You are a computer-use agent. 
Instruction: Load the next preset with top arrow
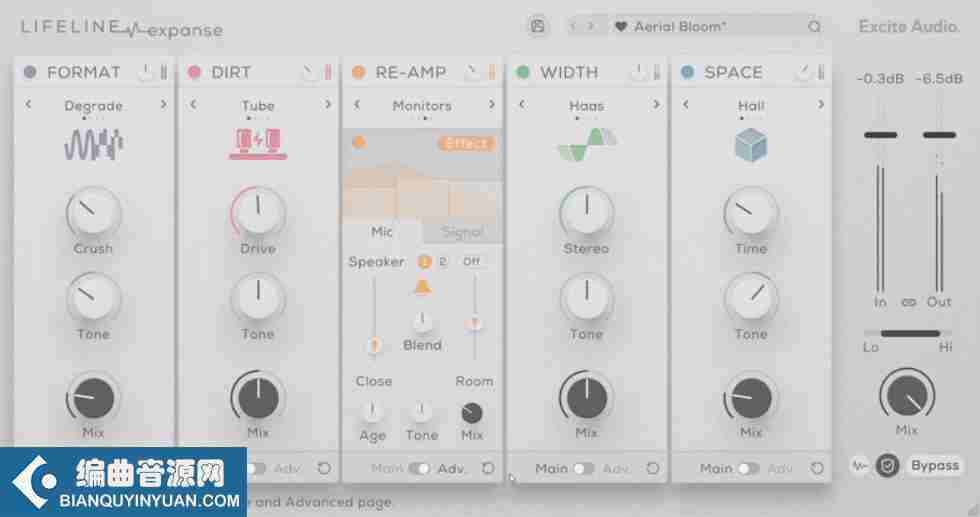click(x=591, y=26)
